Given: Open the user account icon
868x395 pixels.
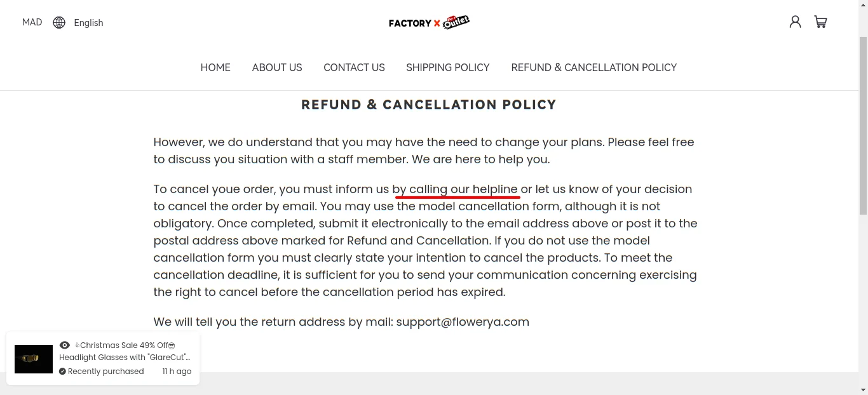Looking at the screenshot, I should pyautogui.click(x=795, y=22).
